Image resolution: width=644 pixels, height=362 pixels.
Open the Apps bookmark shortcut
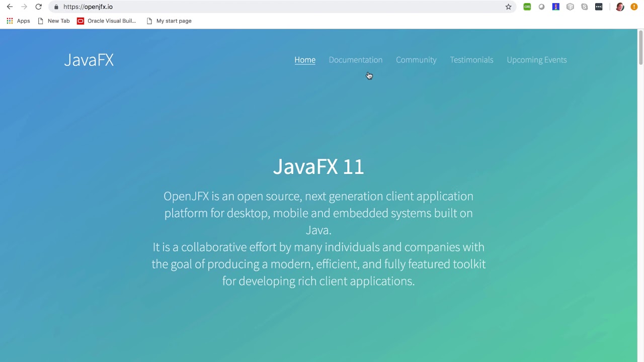[x=18, y=21]
